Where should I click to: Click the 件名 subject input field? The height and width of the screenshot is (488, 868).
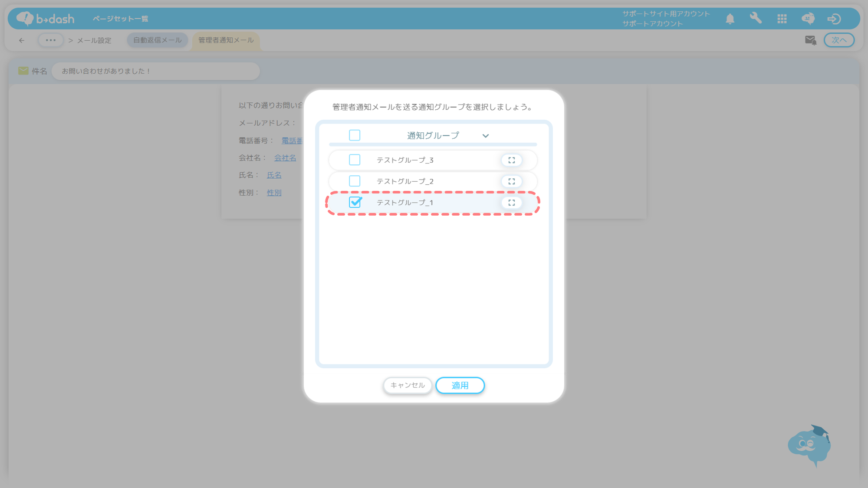point(155,71)
